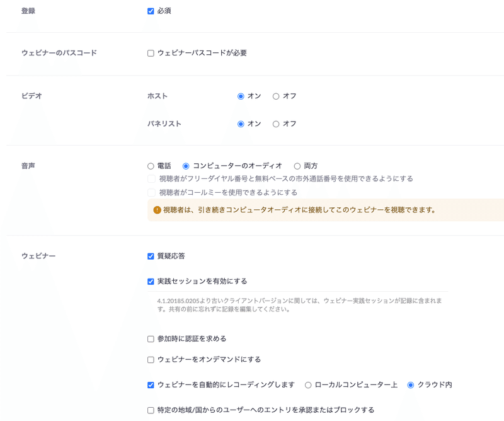
Task: Enable toll-free and fee-based numbers checkbox
Action: 152,178
